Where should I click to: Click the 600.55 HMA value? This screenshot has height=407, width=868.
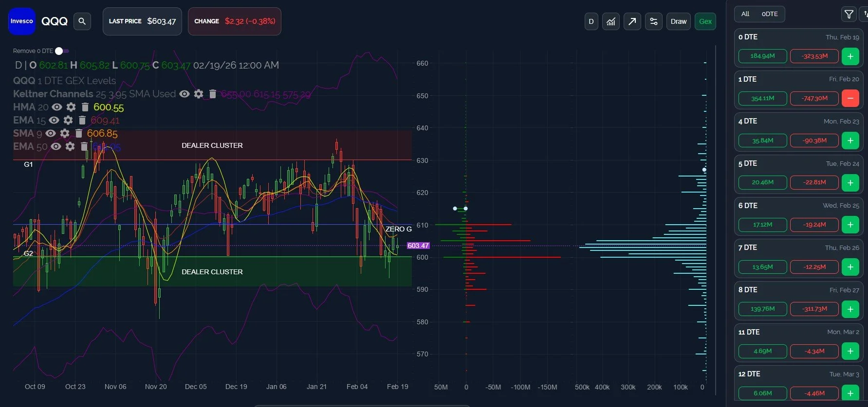pos(109,107)
